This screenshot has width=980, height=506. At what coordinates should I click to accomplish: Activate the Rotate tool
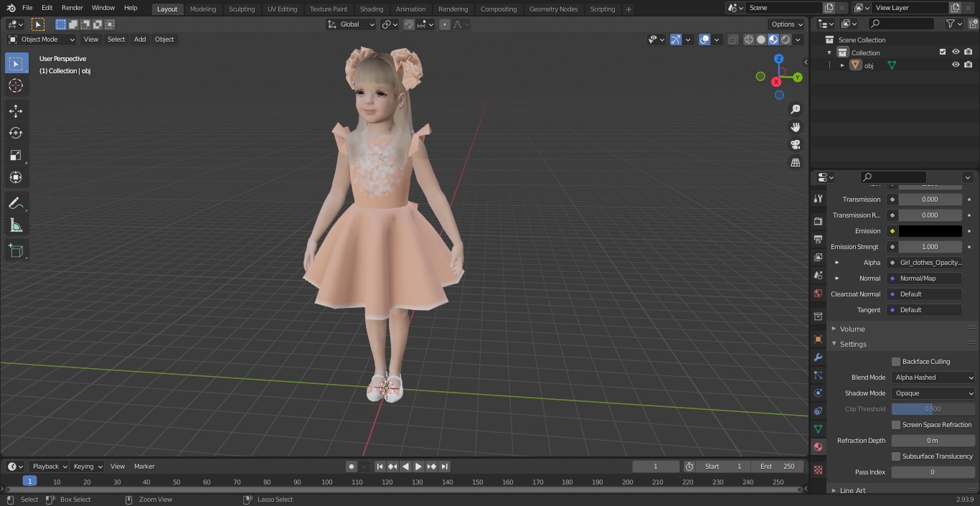pos(16,133)
